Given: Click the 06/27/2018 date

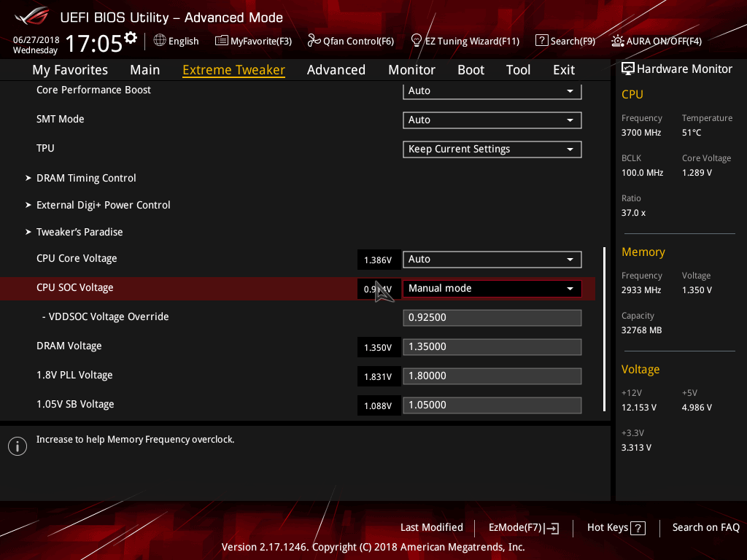Looking at the screenshot, I should 36,40.
